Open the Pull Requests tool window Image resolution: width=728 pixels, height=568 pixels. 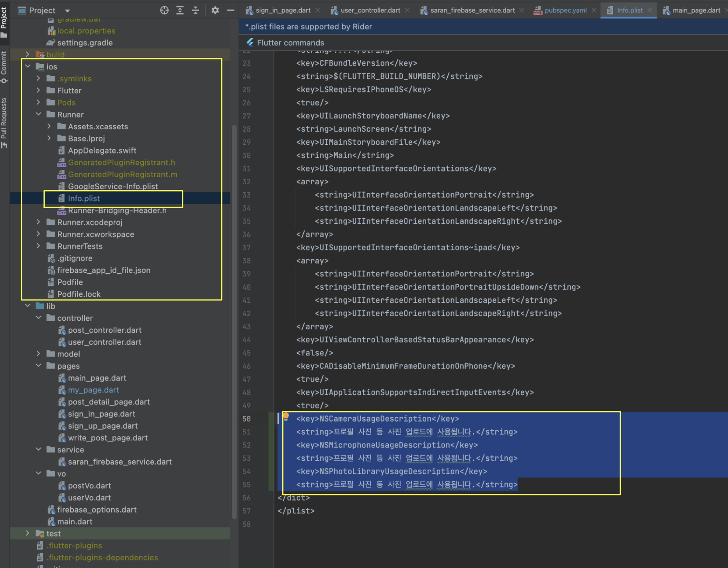pos(4,123)
